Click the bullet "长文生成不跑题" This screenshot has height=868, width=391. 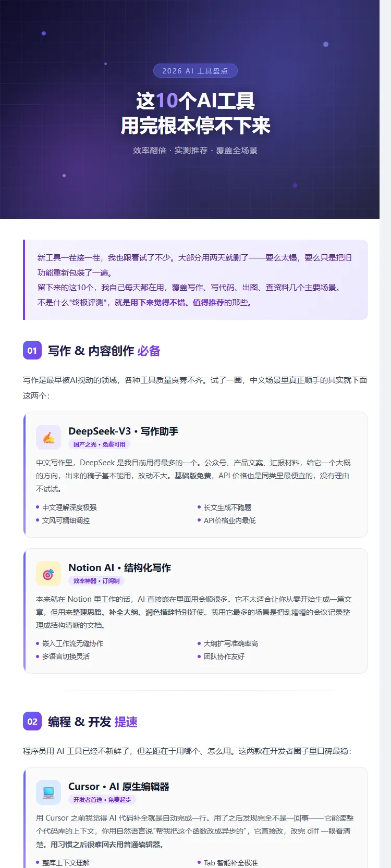click(x=228, y=507)
